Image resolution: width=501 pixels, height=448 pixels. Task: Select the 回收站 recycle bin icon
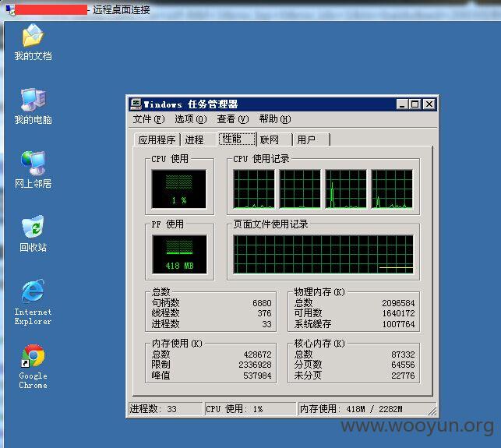pos(33,234)
